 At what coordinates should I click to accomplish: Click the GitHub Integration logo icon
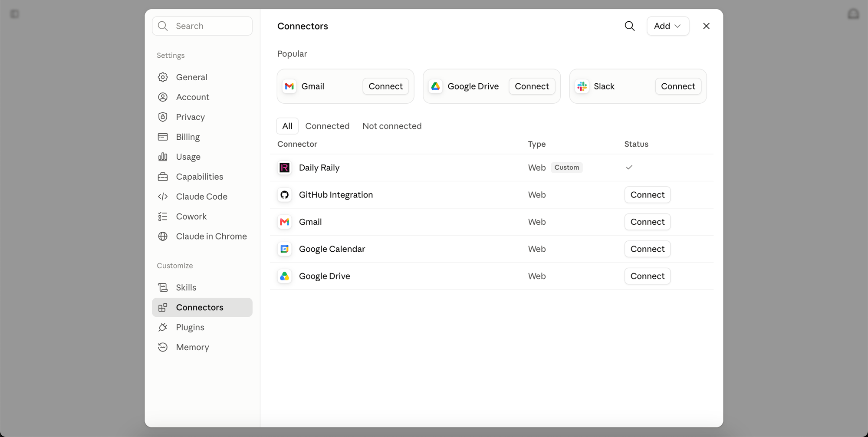tap(285, 195)
